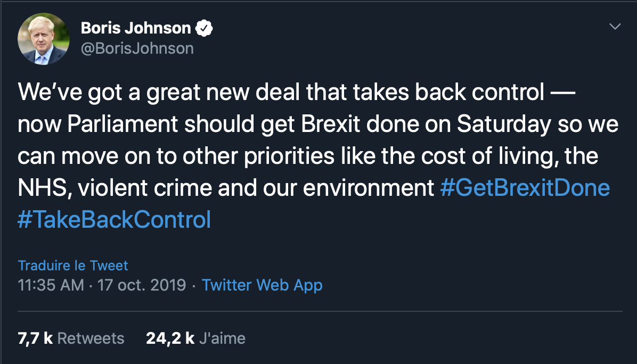
Task: Click Boris Johnson's profile avatar photo
Action: (x=44, y=39)
